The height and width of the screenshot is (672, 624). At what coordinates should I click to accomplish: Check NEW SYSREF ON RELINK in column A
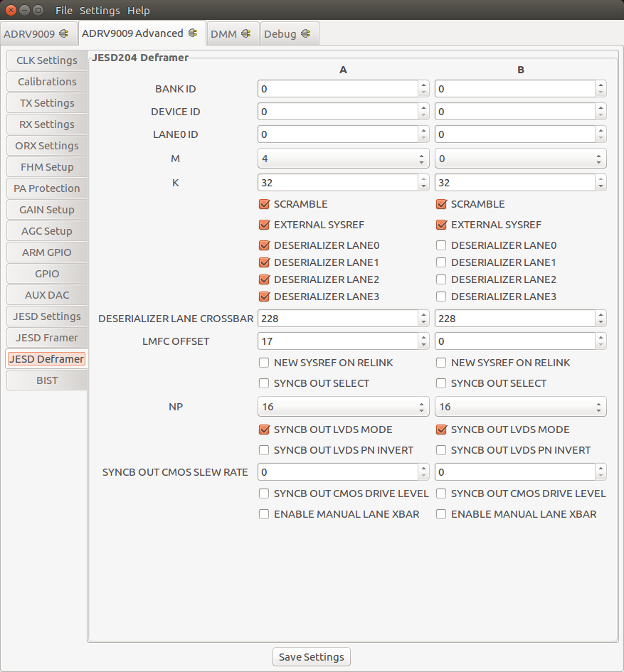tap(264, 363)
